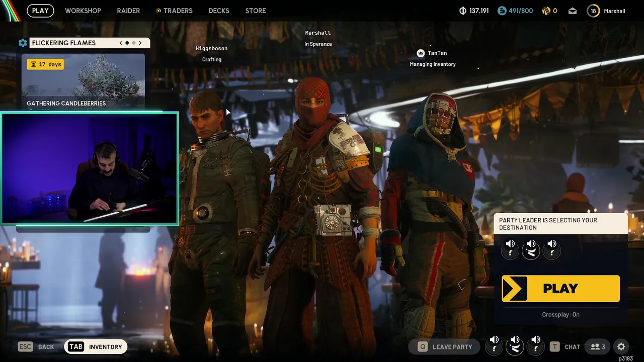Select the Higgsboson player name

click(212, 48)
